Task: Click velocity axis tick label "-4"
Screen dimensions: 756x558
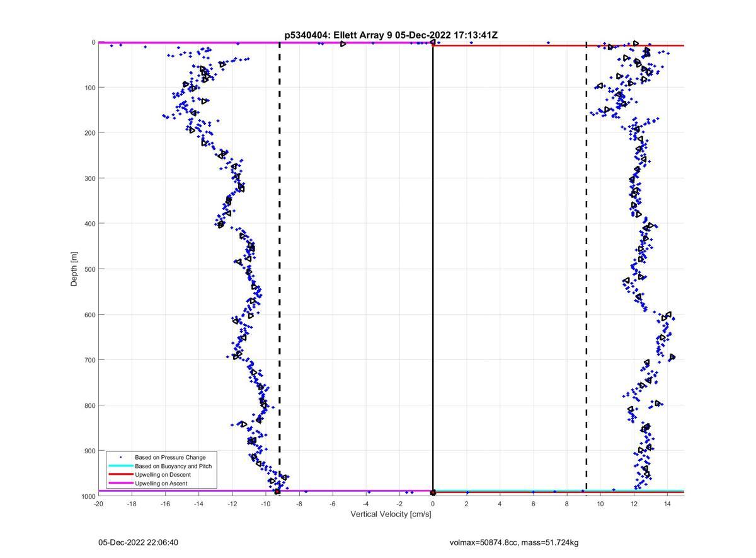Action: coord(366,504)
